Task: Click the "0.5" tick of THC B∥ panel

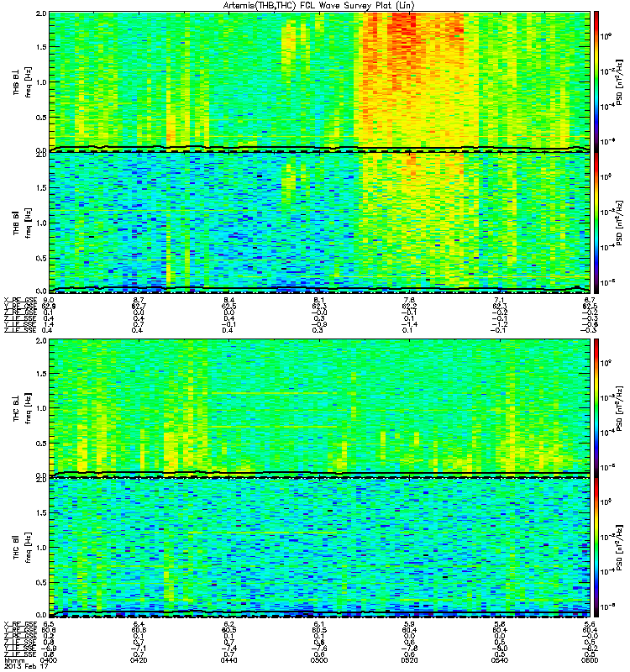Action: [x=41, y=582]
